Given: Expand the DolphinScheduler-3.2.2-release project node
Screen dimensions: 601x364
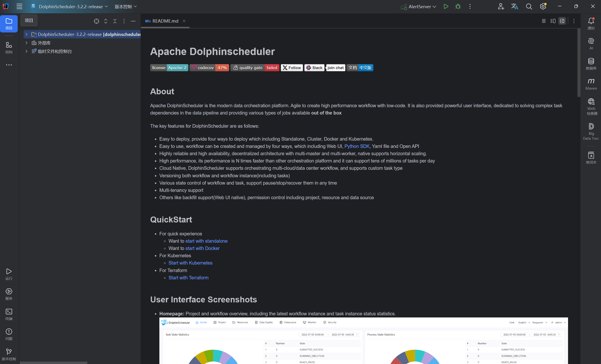Looking at the screenshot, I should point(26,34).
